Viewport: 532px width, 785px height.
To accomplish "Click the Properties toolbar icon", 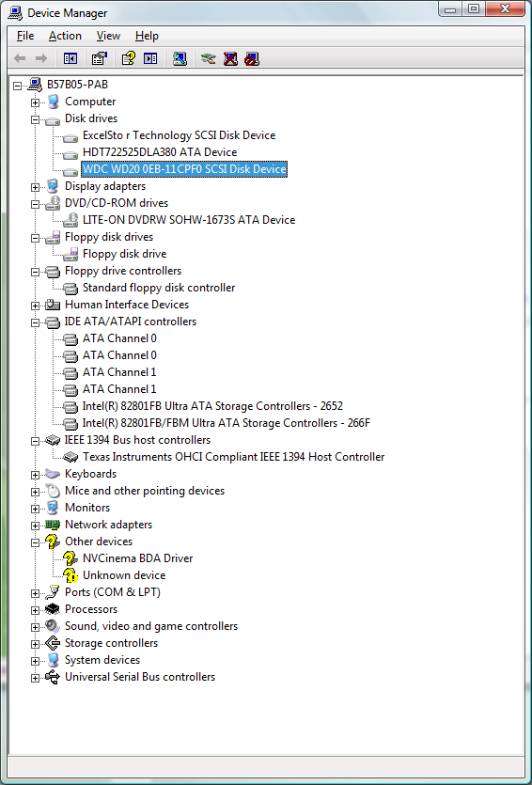I will pyautogui.click(x=100, y=58).
